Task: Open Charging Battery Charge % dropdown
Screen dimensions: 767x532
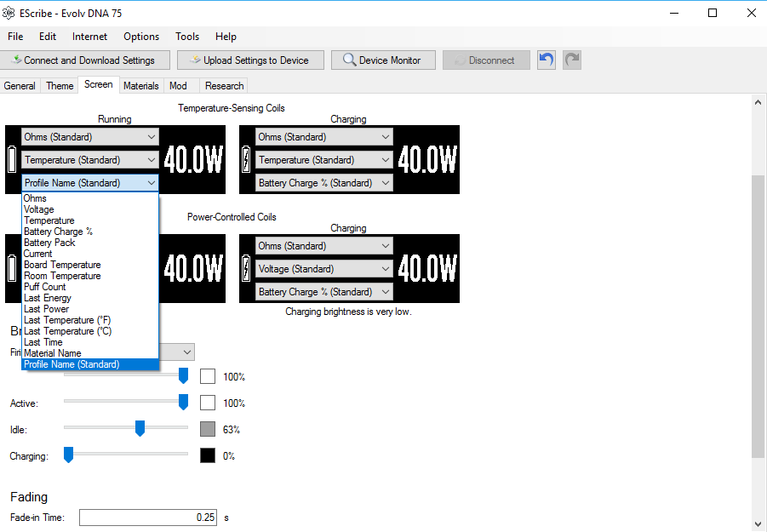Action: click(324, 183)
